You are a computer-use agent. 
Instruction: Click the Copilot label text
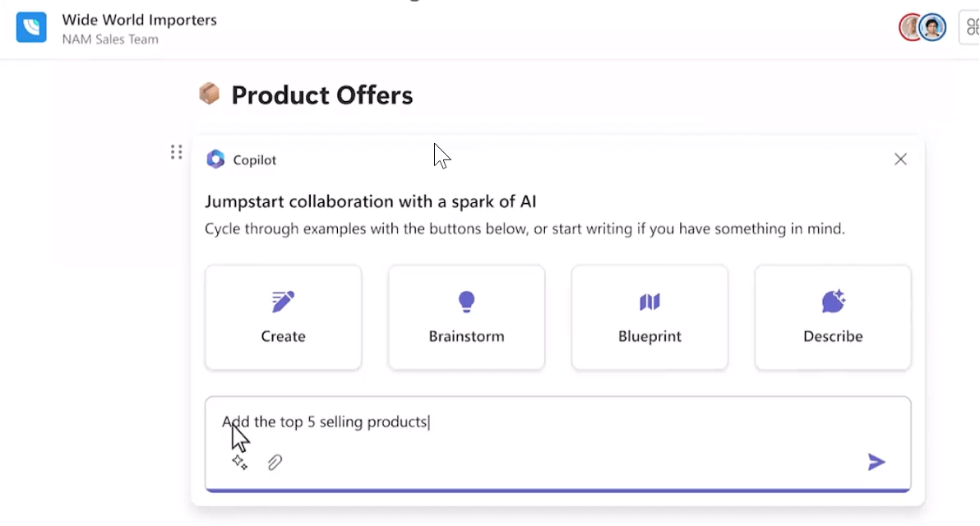coord(254,160)
